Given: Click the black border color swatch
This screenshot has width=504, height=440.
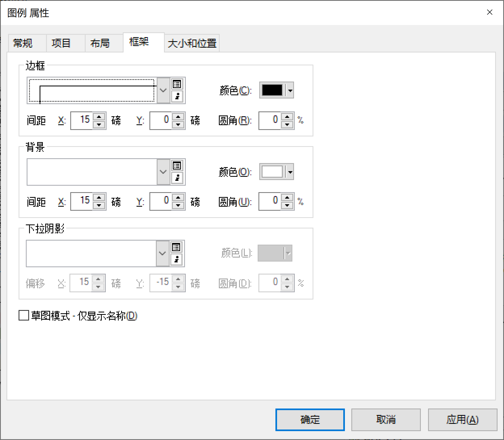Looking at the screenshot, I should pyautogui.click(x=272, y=90).
